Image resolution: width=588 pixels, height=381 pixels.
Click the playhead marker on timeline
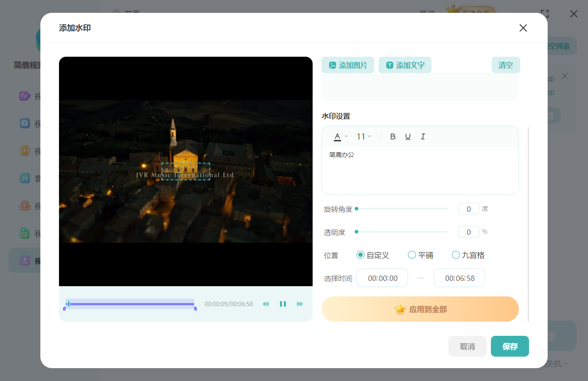(x=68, y=304)
